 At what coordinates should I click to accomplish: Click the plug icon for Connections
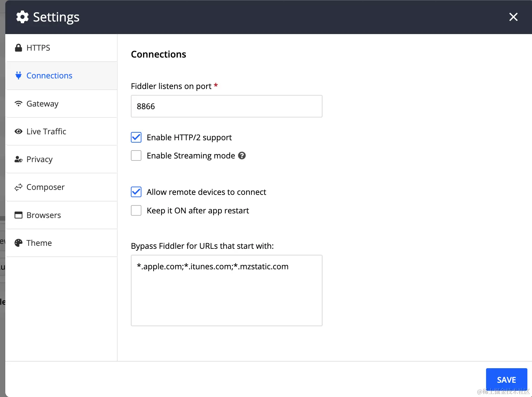coord(19,75)
